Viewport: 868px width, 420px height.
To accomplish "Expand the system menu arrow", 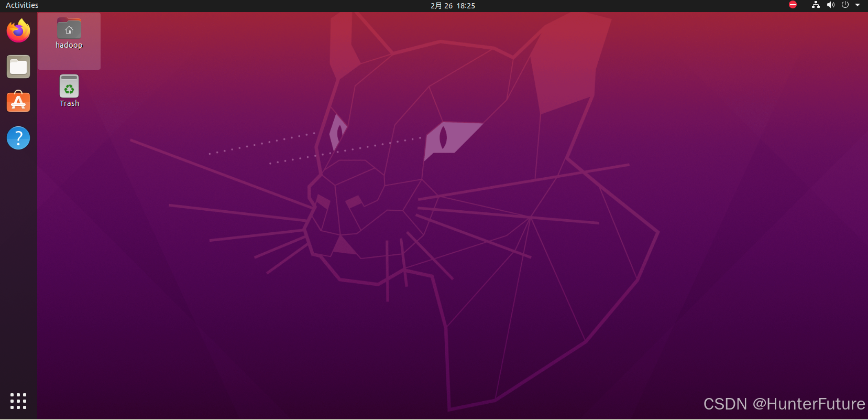I will click(x=858, y=5).
